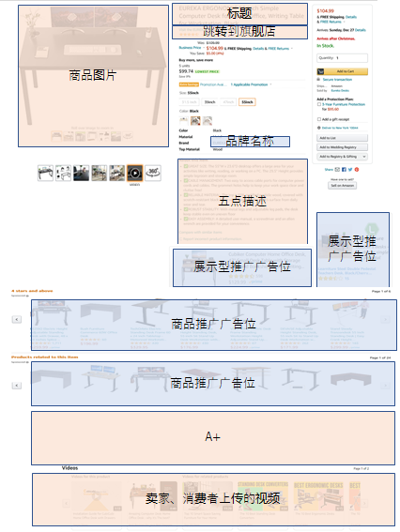Select fifth lifestyle photo thumbnail
The image size is (400, 532).
point(116,173)
